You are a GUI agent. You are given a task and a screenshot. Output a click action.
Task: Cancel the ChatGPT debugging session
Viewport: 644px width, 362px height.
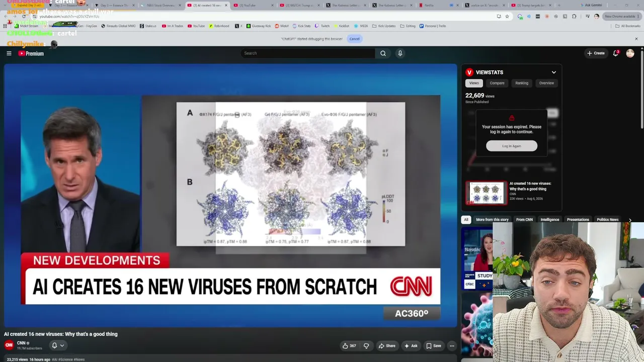[355, 39]
